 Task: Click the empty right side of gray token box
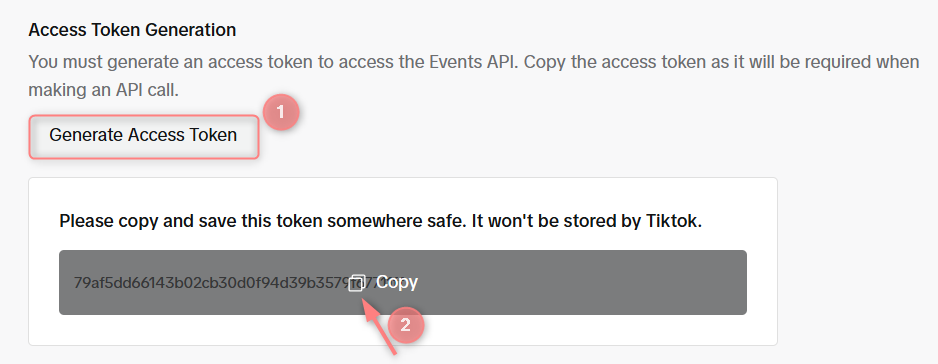[580, 283]
